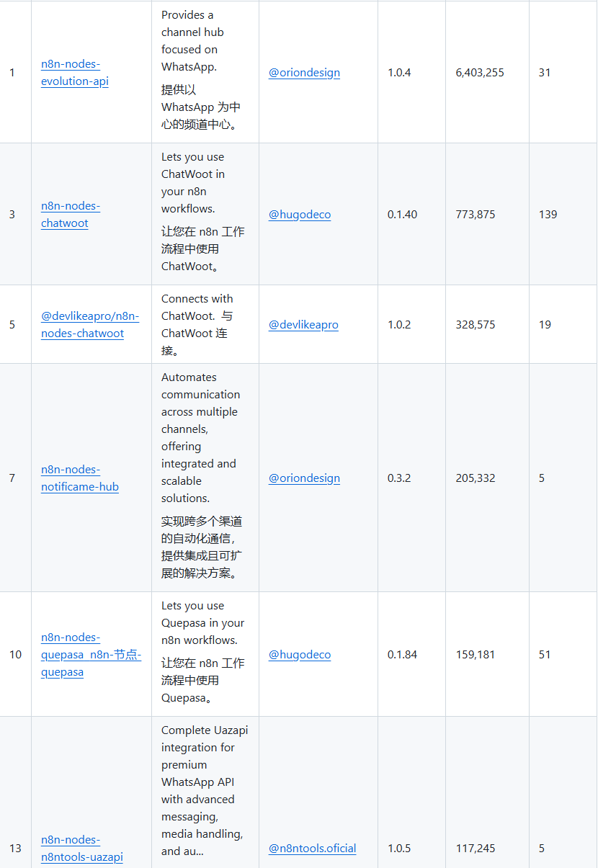Screen dimensions: 598x868
Task: Visit @oriondesign profile in the evolution-api row
Action: coord(304,73)
